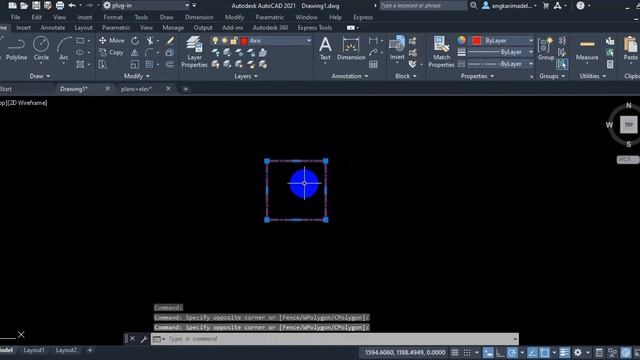Click the color wheel icon in Properties

click(x=462, y=40)
